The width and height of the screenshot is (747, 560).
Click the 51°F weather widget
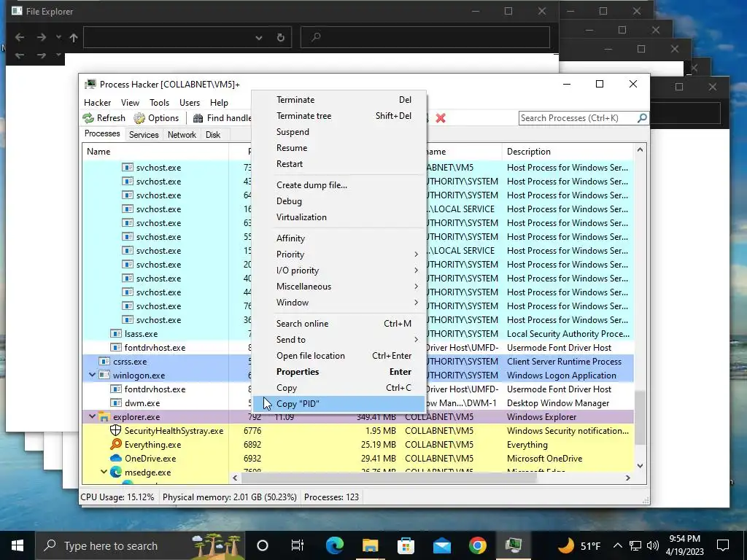(x=578, y=545)
